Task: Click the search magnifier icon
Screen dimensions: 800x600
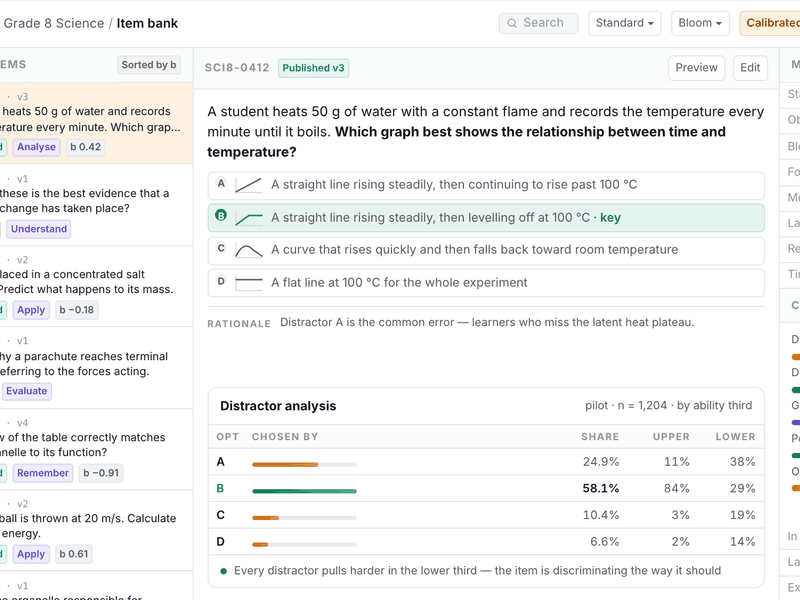Action: [x=511, y=23]
